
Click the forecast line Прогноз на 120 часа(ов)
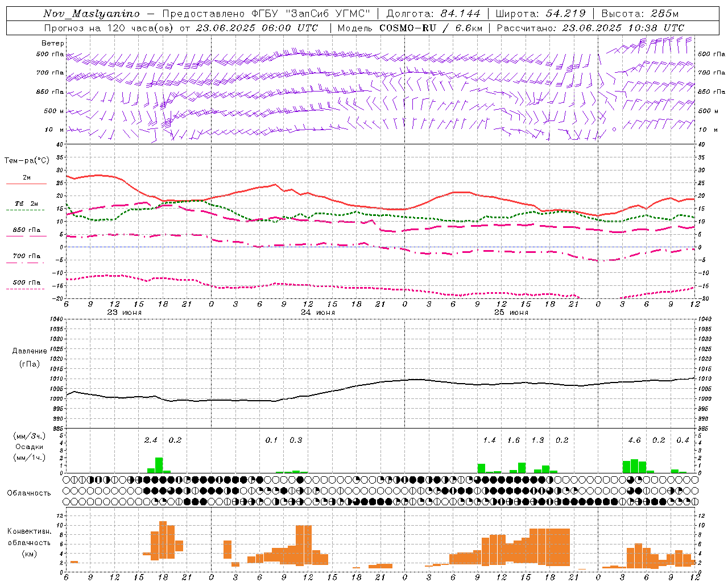click(109, 28)
